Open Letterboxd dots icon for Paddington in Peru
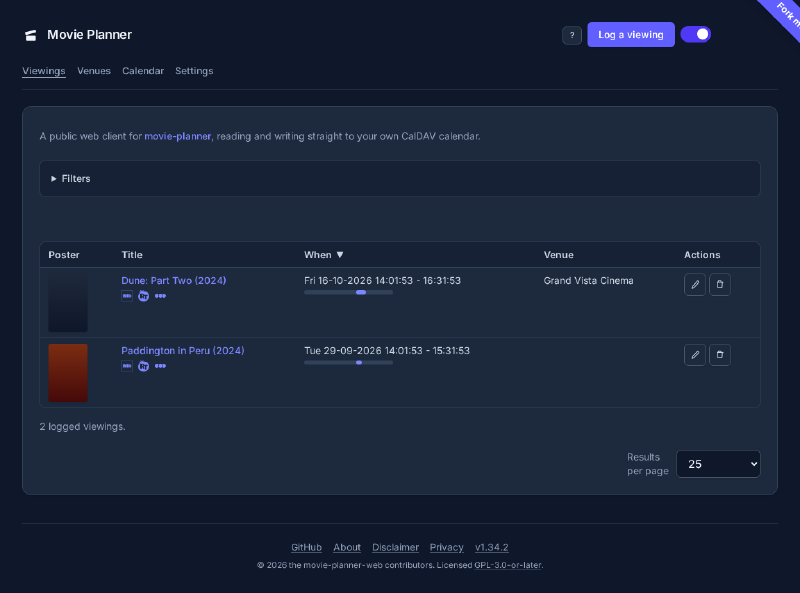The width and height of the screenshot is (800, 593). click(x=160, y=366)
